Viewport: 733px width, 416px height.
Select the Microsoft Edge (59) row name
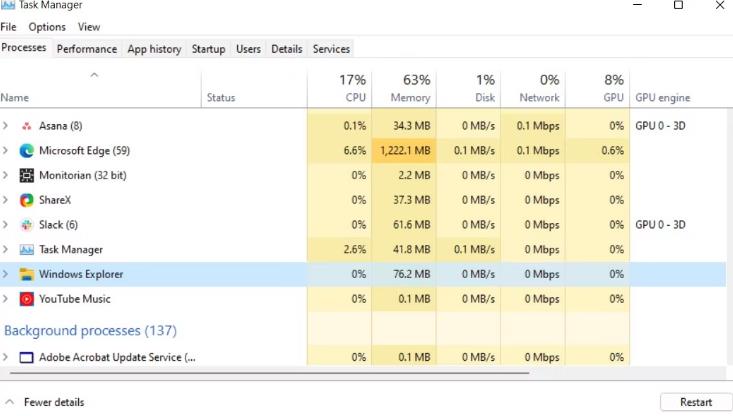click(85, 151)
